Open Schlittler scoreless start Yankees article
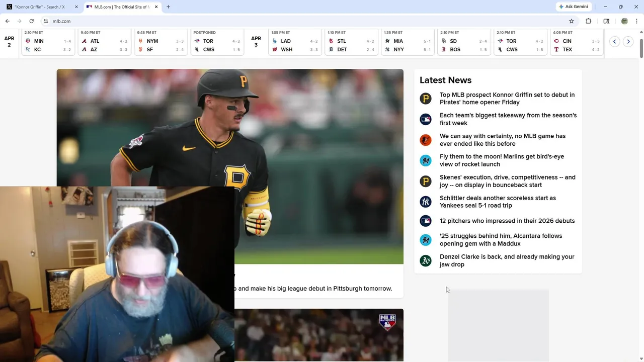The height and width of the screenshot is (362, 644). click(x=498, y=202)
